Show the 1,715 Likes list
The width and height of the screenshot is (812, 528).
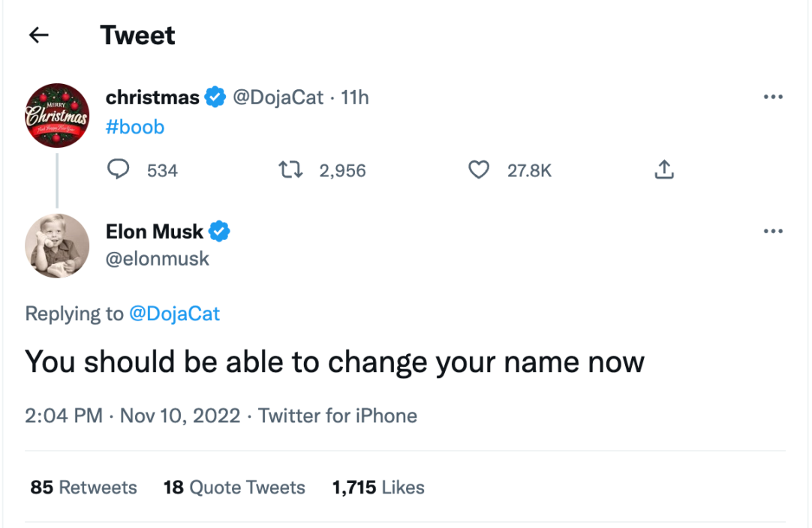tap(378, 487)
